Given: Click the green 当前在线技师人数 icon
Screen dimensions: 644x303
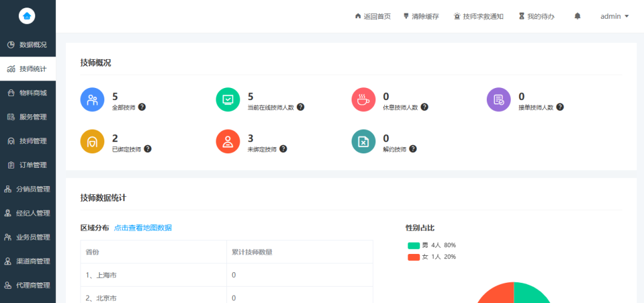Looking at the screenshot, I should click(x=228, y=99).
